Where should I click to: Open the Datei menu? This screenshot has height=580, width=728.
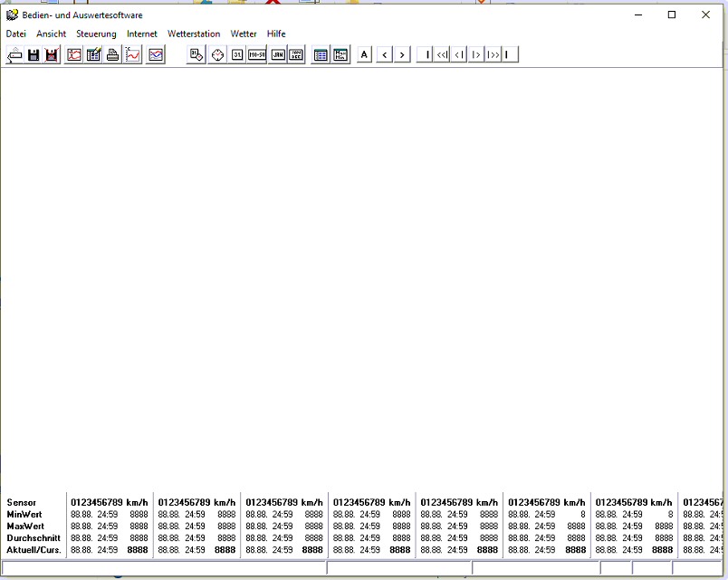[16, 34]
